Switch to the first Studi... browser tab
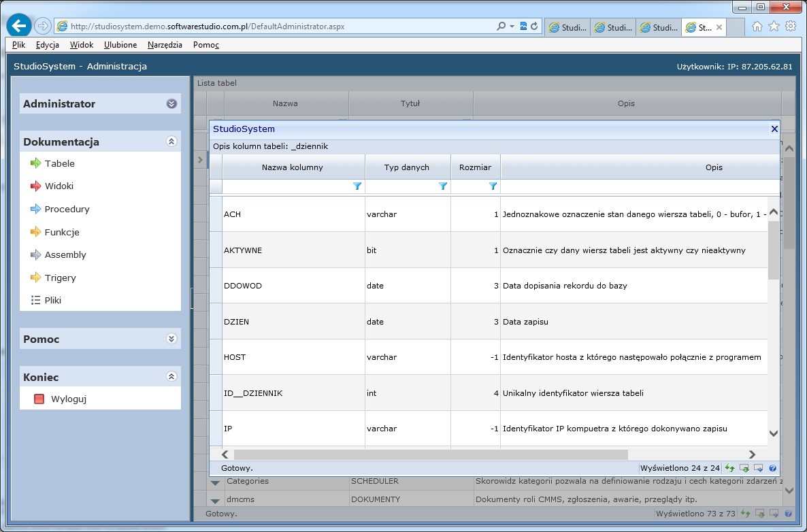Image resolution: width=807 pixels, height=532 pixels. pyautogui.click(x=567, y=27)
